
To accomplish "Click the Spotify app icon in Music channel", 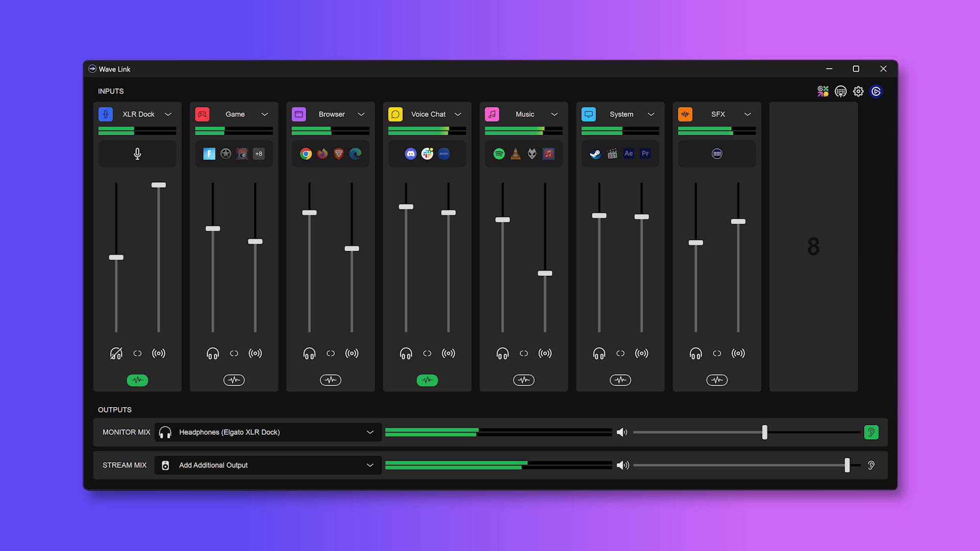I will [499, 154].
